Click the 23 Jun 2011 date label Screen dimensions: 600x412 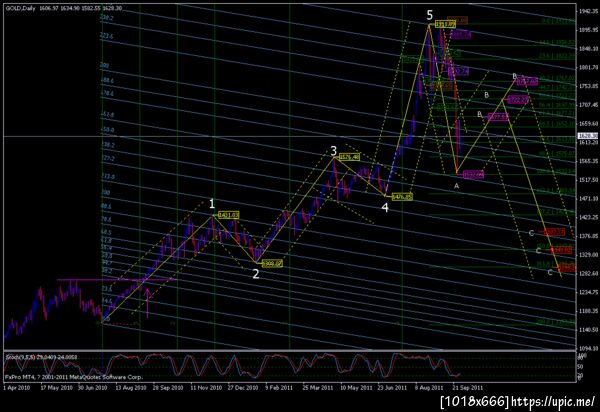pos(393,388)
